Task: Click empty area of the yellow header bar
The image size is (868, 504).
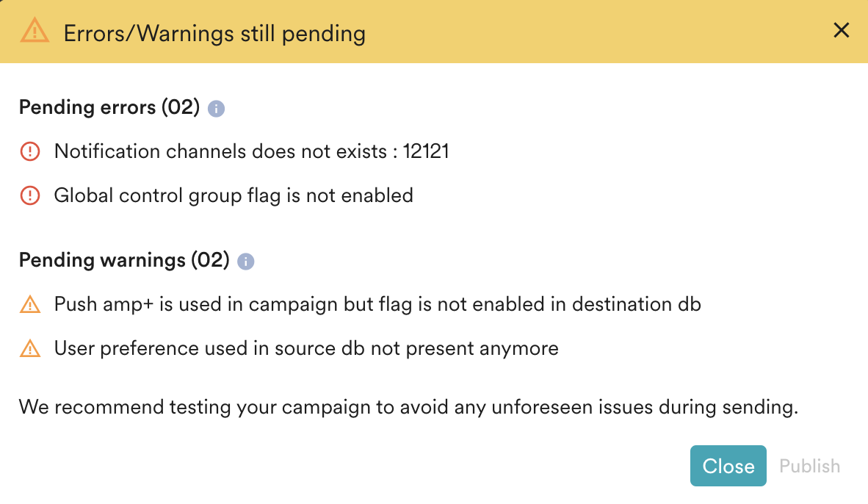Action: tap(587, 31)
